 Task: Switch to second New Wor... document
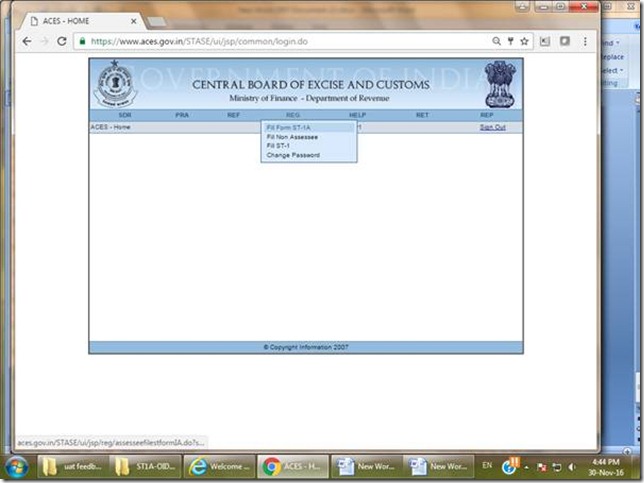pyautogui.click(x=438, y=467)
